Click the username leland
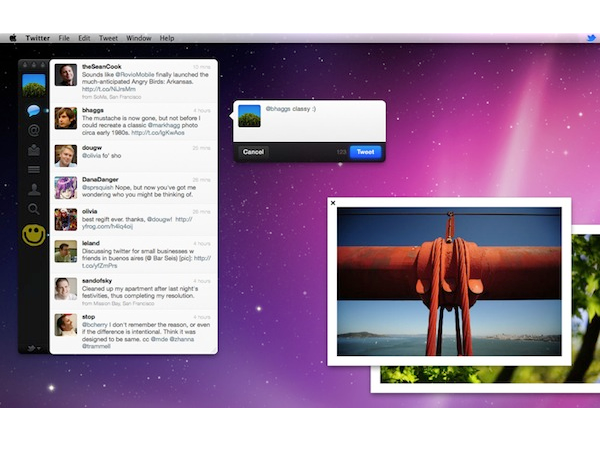 (91, 243)
